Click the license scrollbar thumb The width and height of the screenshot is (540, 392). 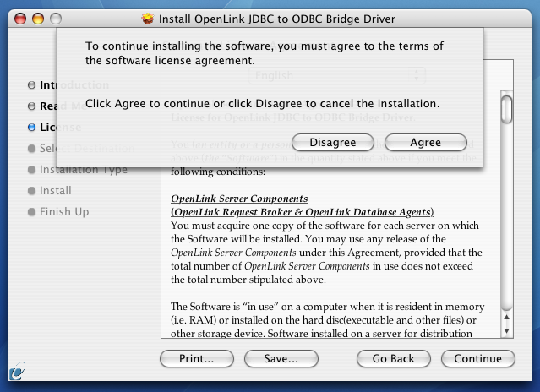tap(506, 110)
